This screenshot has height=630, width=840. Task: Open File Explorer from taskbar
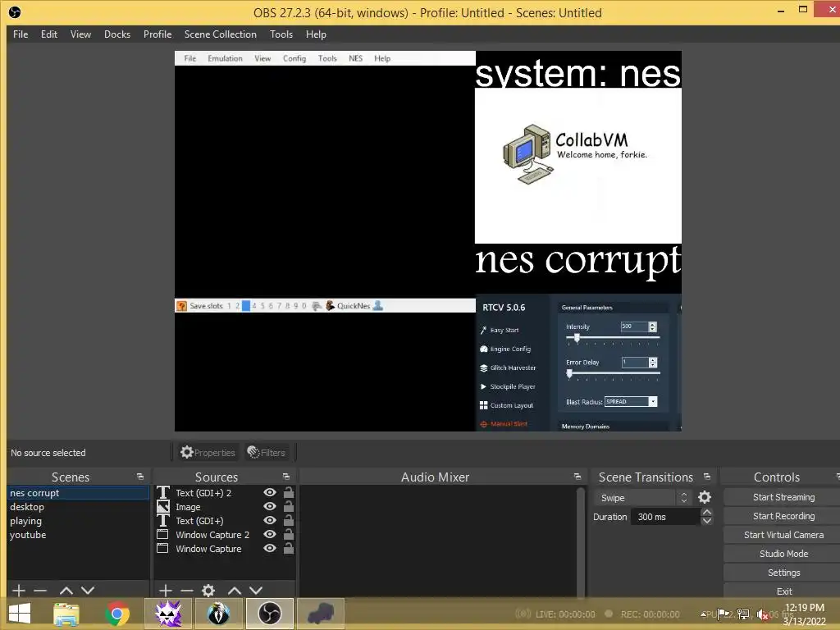click(66, 614)
